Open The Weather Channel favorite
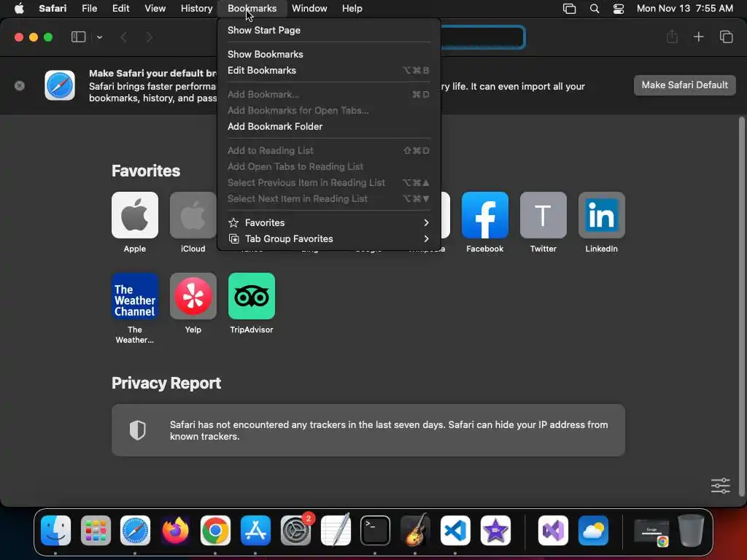The width and height of the screenshot is (747, 560). [135, 296]
